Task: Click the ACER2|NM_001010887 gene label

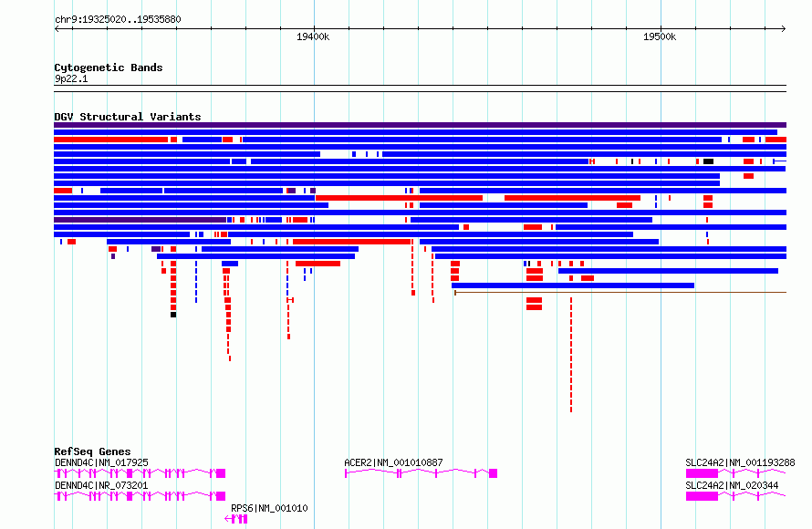Action: [393, 462]
